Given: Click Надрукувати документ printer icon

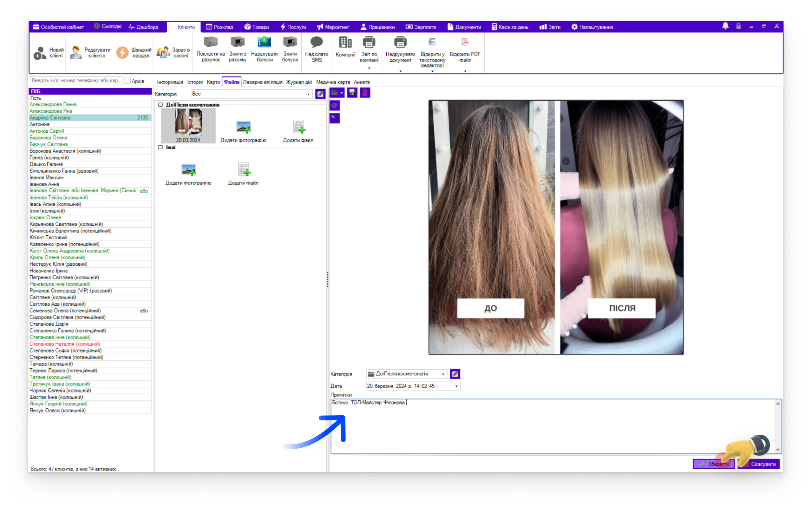Looking at the screenshot, I should (400, 42).
